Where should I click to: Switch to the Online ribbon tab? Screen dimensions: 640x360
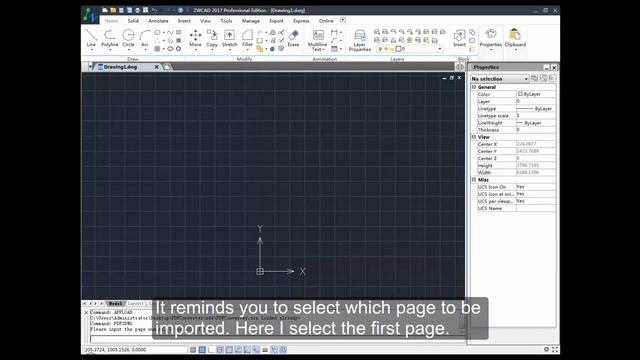tap(326, 21)
